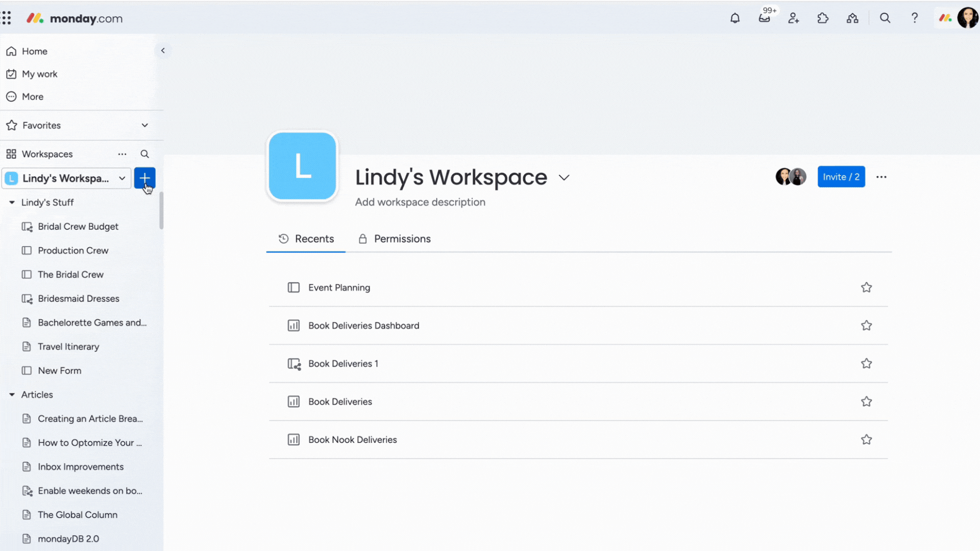Image resolution: width=980 pixels, height=551 pixels.
Task: Collapse the left sidebar navigation
Action: [x=163, y=51]
